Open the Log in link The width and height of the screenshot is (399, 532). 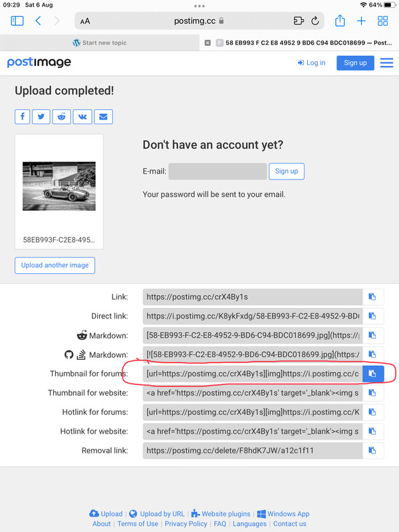click(311, 63)
